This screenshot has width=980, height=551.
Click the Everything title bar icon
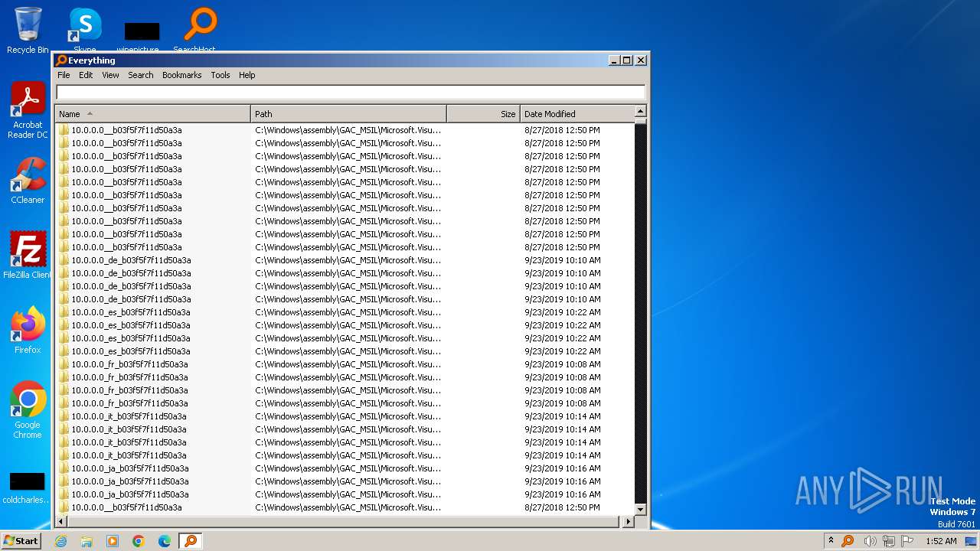point(61,60)
